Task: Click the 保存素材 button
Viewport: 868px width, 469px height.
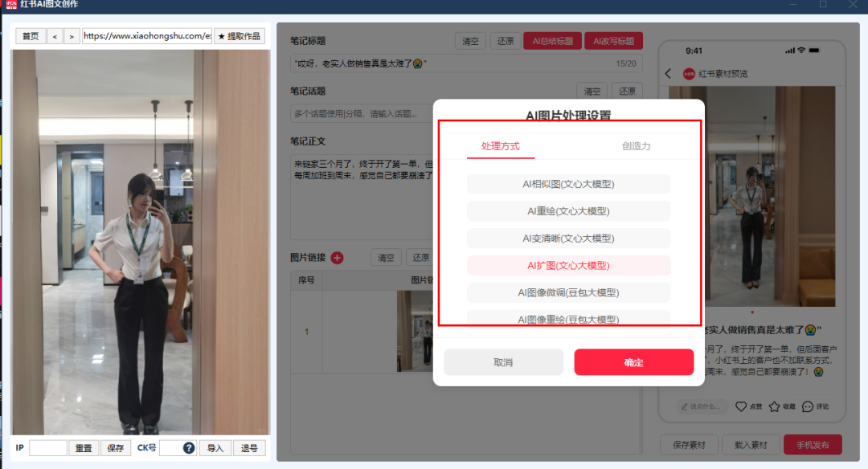Action: pyautogui.click(x=690, y=445)
